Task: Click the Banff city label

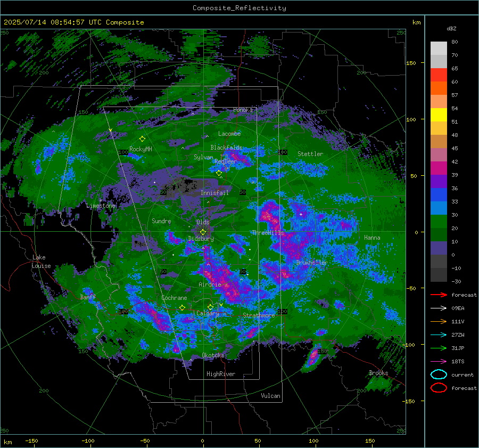Action: click(88, 297)
